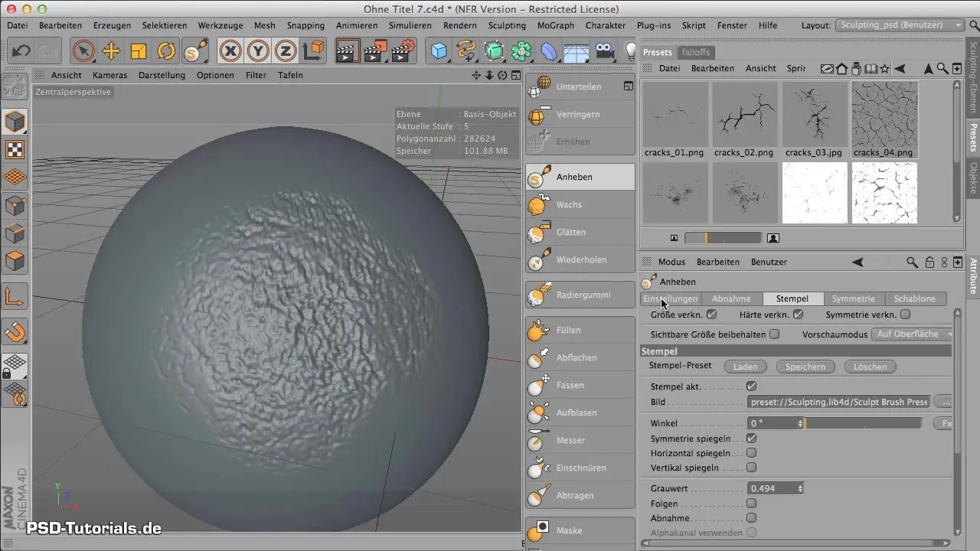
Task: Enable the snapping magnet icon
Action: [x=15, y=331]
